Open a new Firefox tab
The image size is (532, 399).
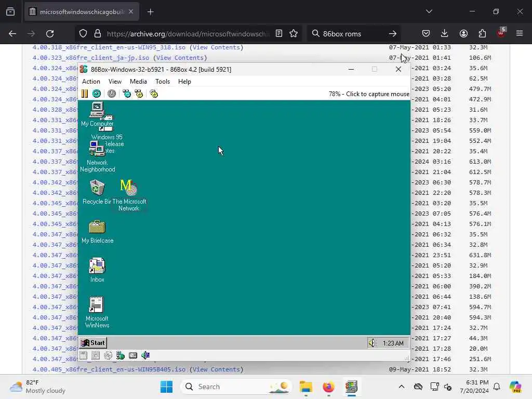pyautogui.click(x=151, y=12)
